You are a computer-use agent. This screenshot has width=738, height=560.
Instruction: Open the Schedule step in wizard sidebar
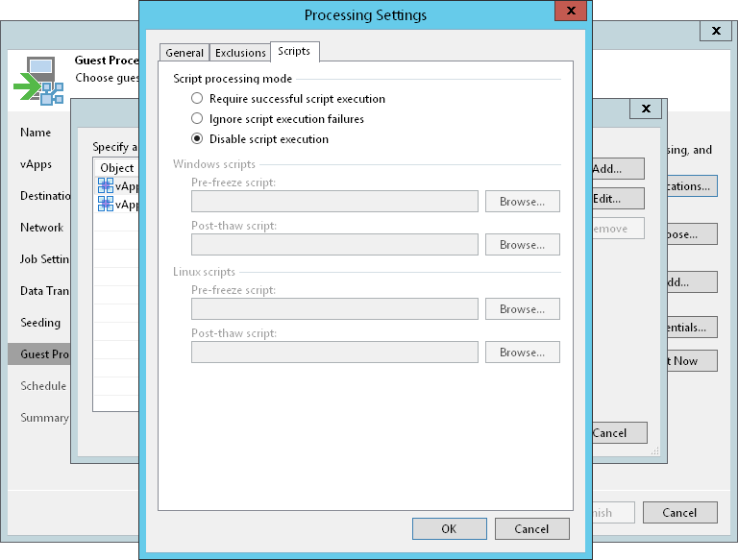pyautogui.click(x=43, y=386)
